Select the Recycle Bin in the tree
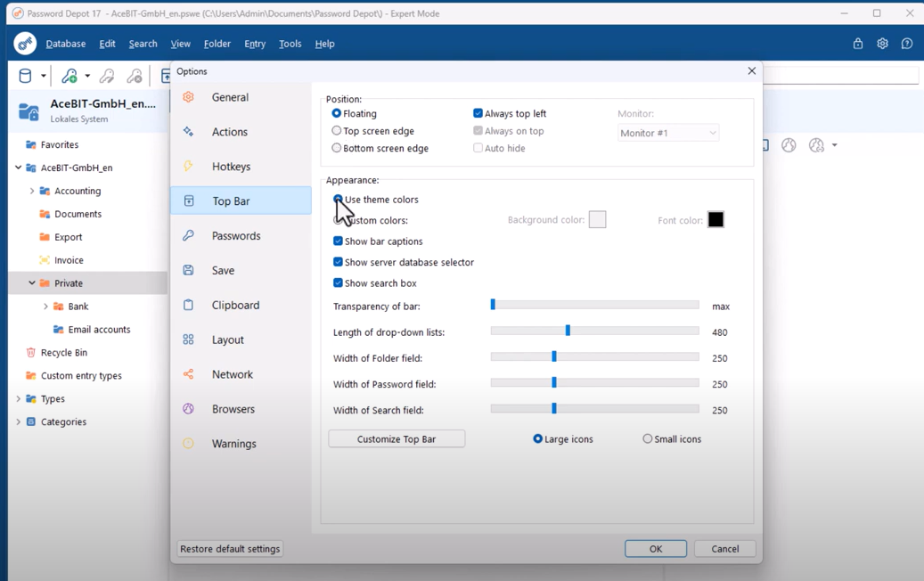Viewport: 924px width, 581px height. [x=63, y=353]
